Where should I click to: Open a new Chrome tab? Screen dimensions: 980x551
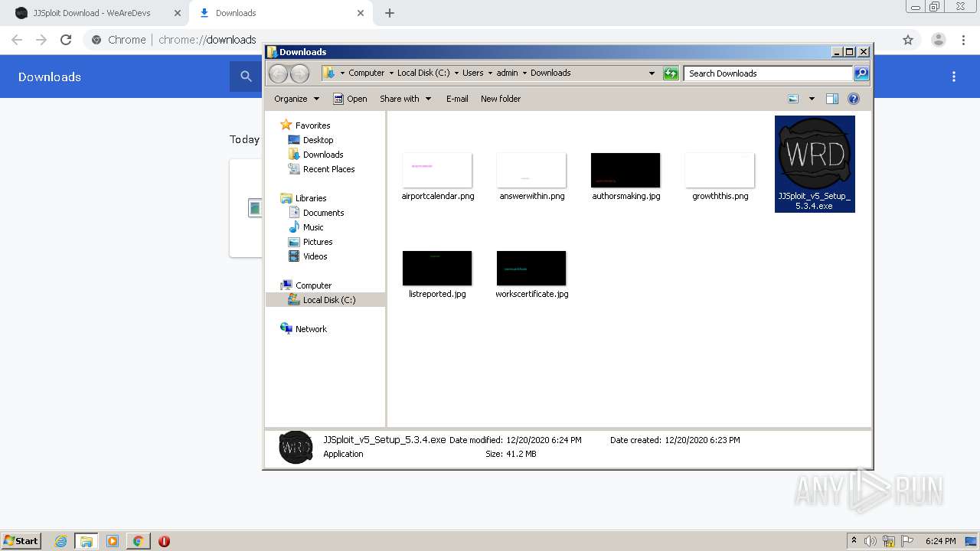point(390,13)
